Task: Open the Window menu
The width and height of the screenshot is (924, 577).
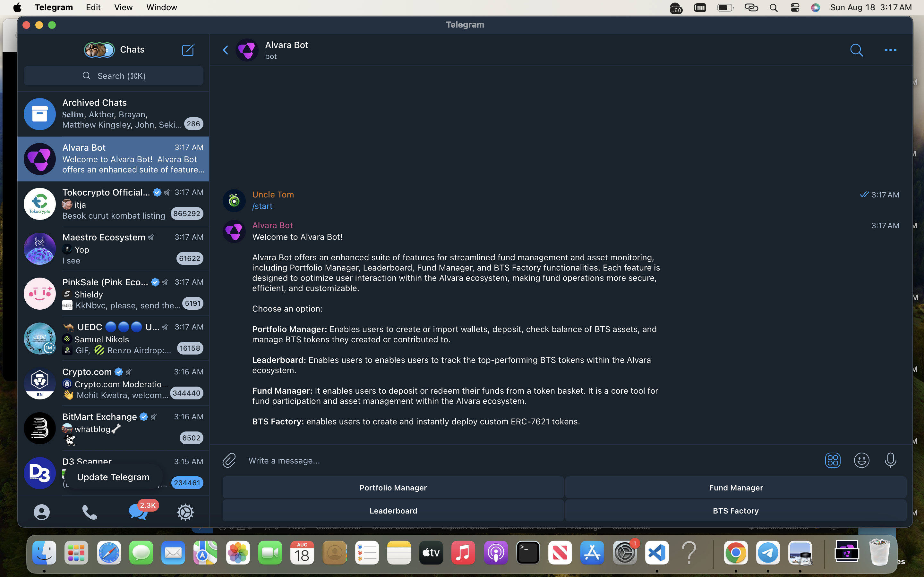Action: (x=161, y=8)
